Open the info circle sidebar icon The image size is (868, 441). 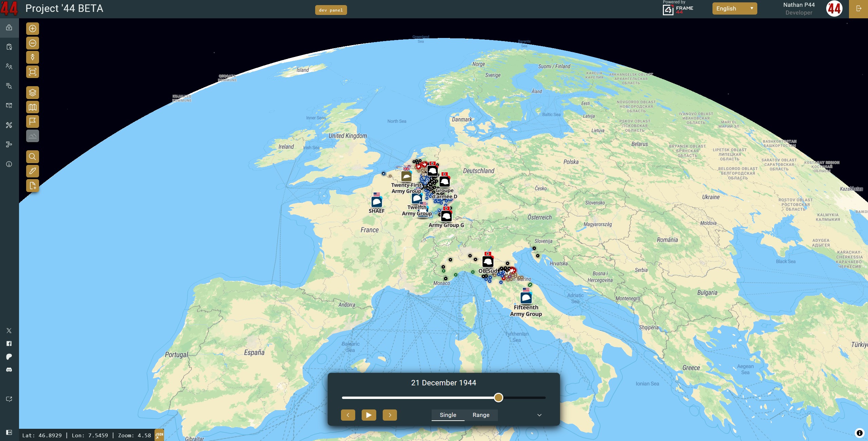tap(9, 164)
